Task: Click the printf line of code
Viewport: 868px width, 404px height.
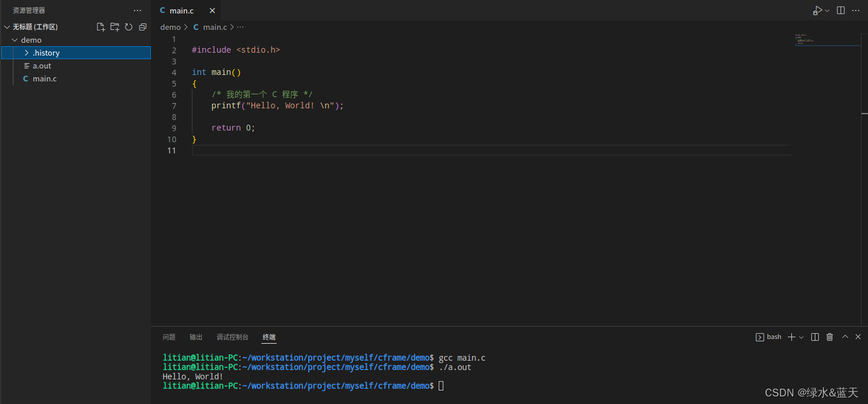Action: click(x=278, y=106)
